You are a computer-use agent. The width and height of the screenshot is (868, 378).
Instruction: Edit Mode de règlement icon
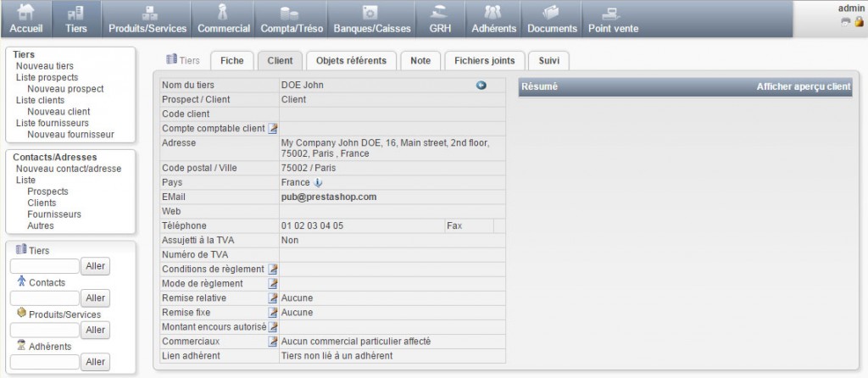point(272,283)
